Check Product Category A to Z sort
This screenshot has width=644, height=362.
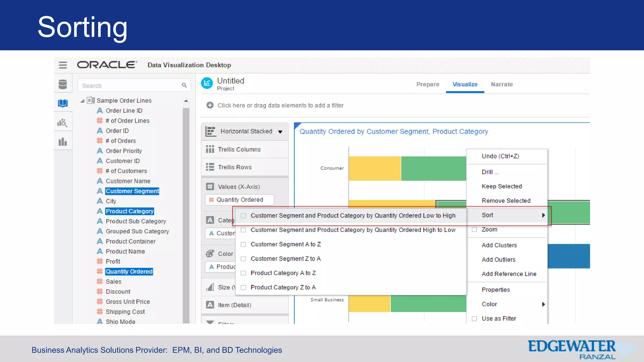click(x=243, y=273)
